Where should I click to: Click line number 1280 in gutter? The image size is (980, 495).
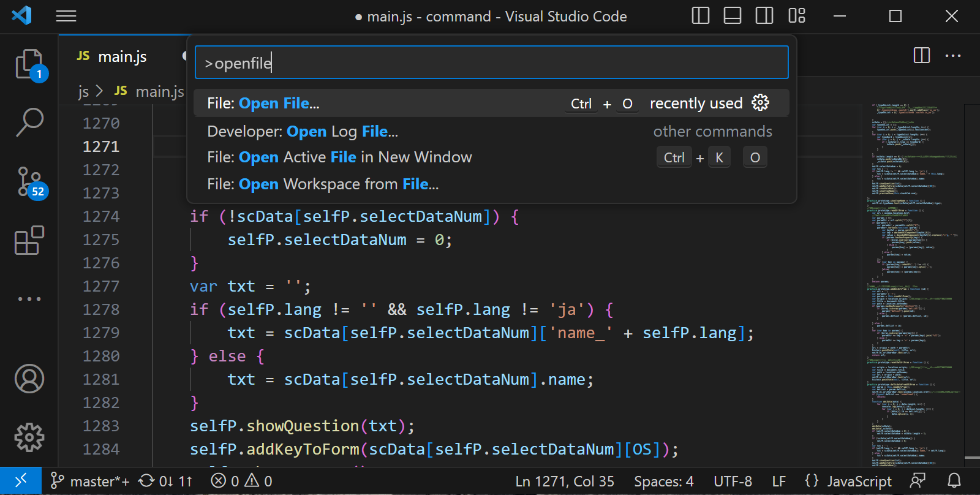click(x=101, y=356)
